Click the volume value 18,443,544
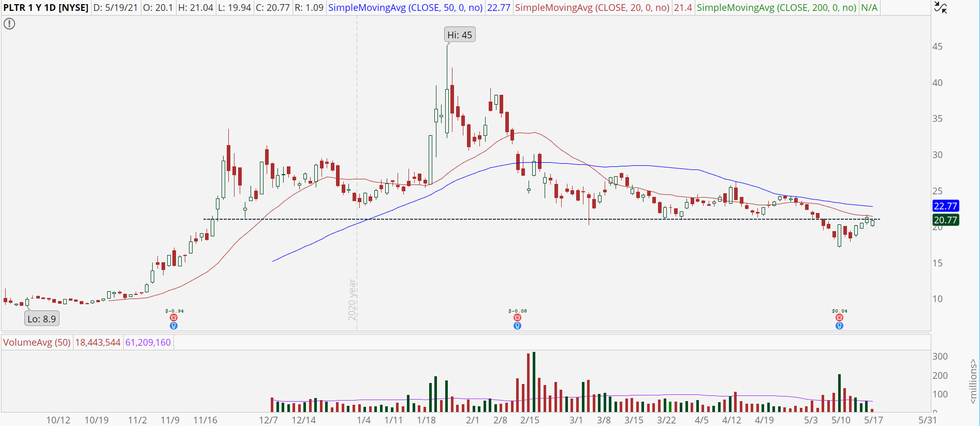Screen dimensions: 980x426 [x=98, y=343]
